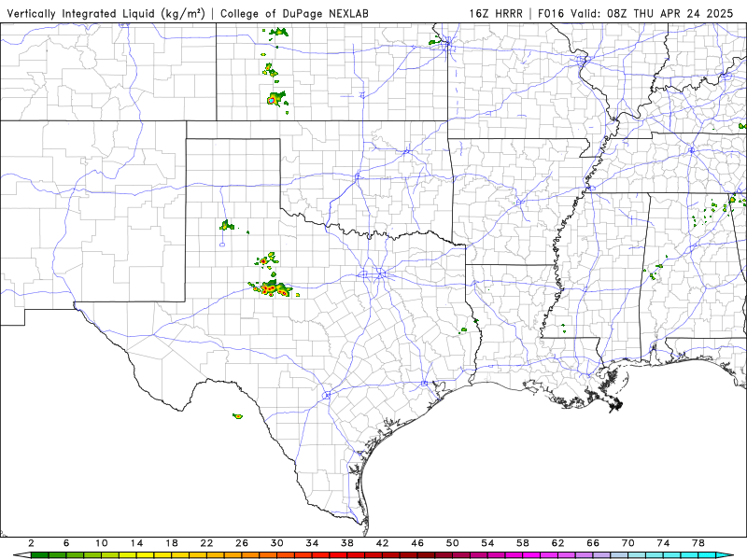Click the '54' value on the color scale
This screenshot has width=747, height=560.
pos(487,543)
